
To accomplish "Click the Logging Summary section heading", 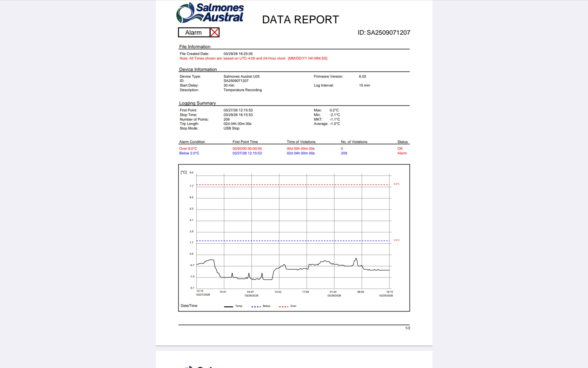I will click(x=198, y=103).
